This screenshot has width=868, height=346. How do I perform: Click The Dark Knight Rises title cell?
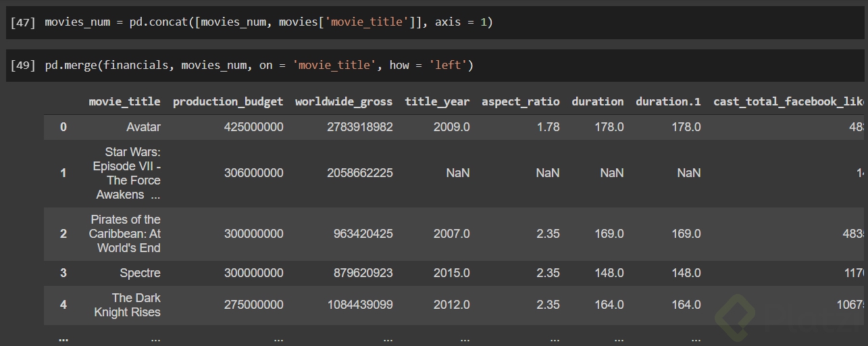point(128,305)
